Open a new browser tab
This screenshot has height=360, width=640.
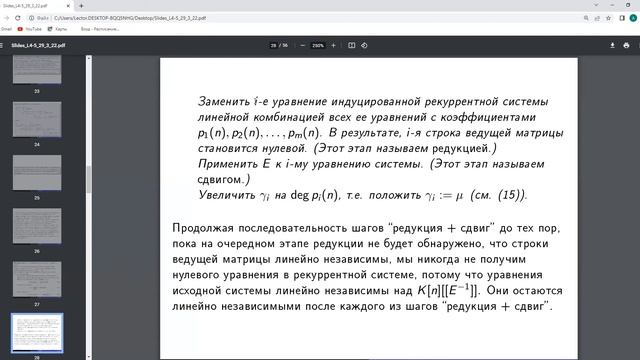81,6
